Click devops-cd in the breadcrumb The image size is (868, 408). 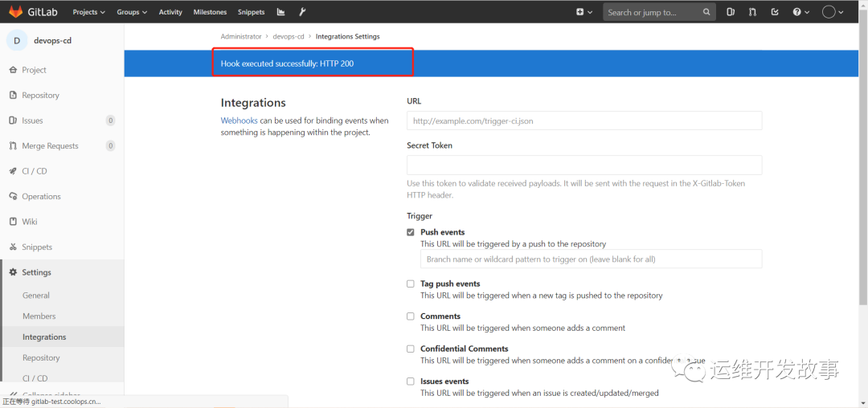289,36
